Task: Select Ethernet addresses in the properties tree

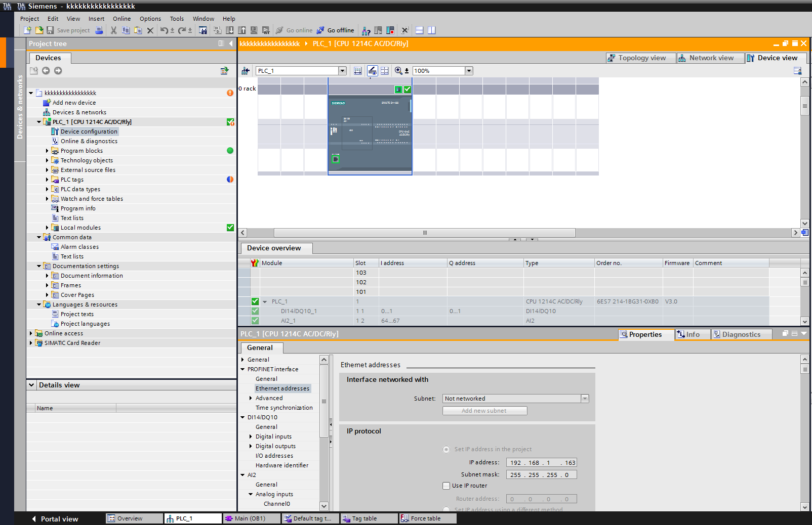Action: click(282, 388)
